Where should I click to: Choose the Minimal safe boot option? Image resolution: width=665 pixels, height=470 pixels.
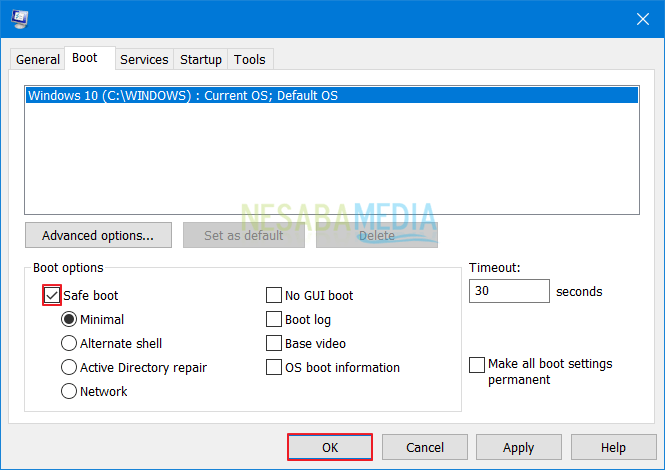click(69, 320)
